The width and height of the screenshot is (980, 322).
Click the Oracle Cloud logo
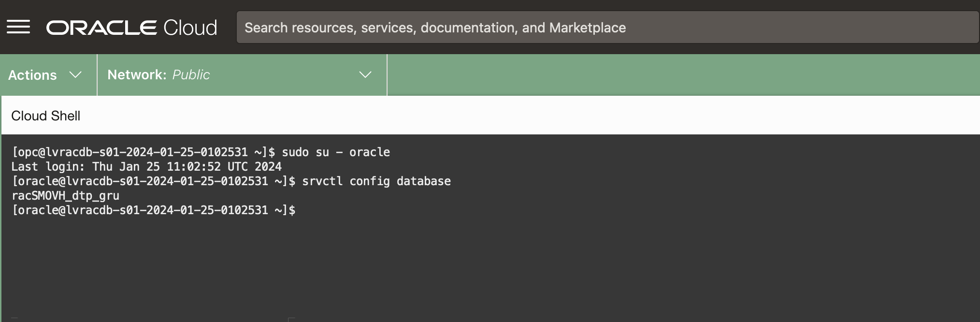pos(131,28)
